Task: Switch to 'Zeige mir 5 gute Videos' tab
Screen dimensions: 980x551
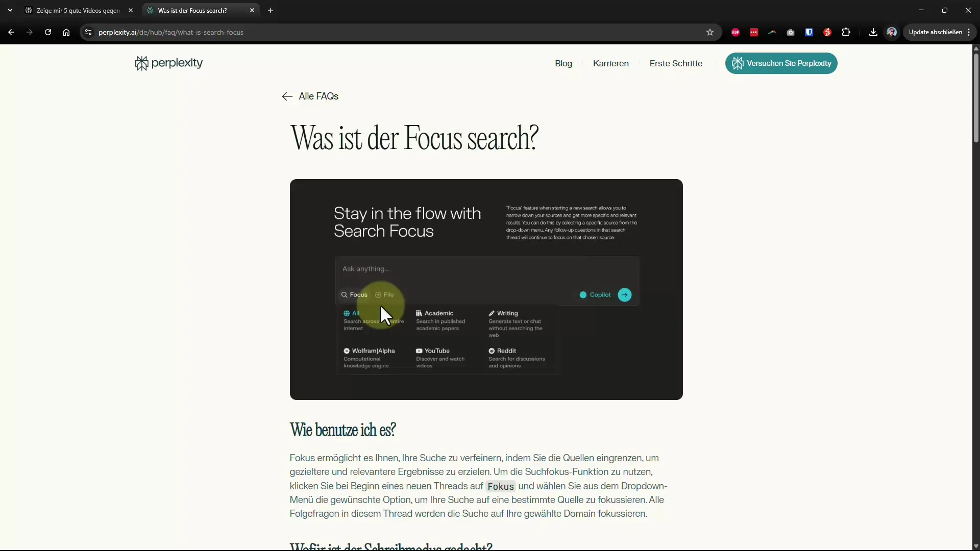Action: (78, 10)
